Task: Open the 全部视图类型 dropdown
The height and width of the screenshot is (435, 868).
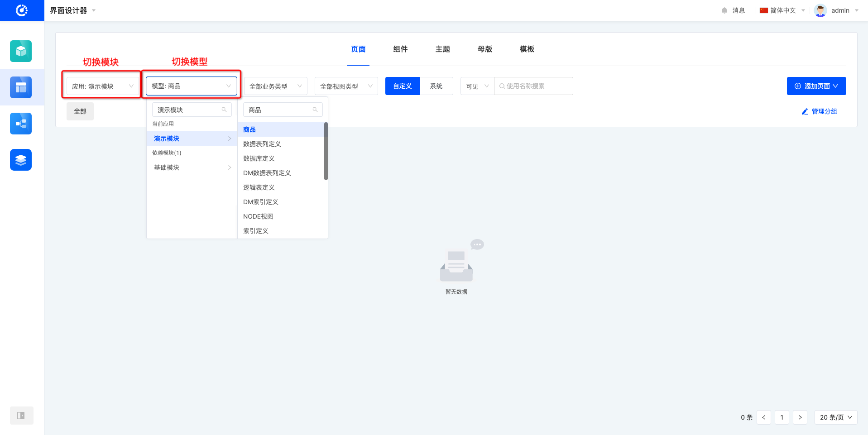Action: click(346, 86)
